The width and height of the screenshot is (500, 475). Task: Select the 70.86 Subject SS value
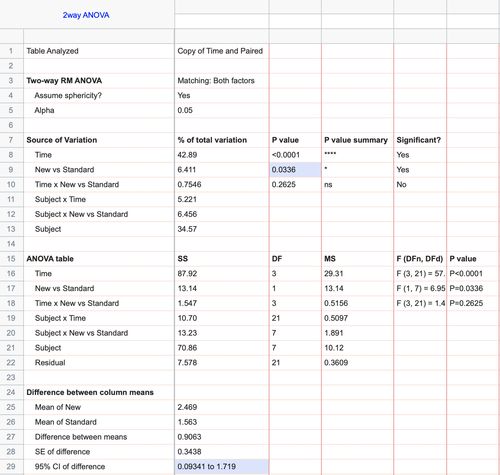point(221,348)
